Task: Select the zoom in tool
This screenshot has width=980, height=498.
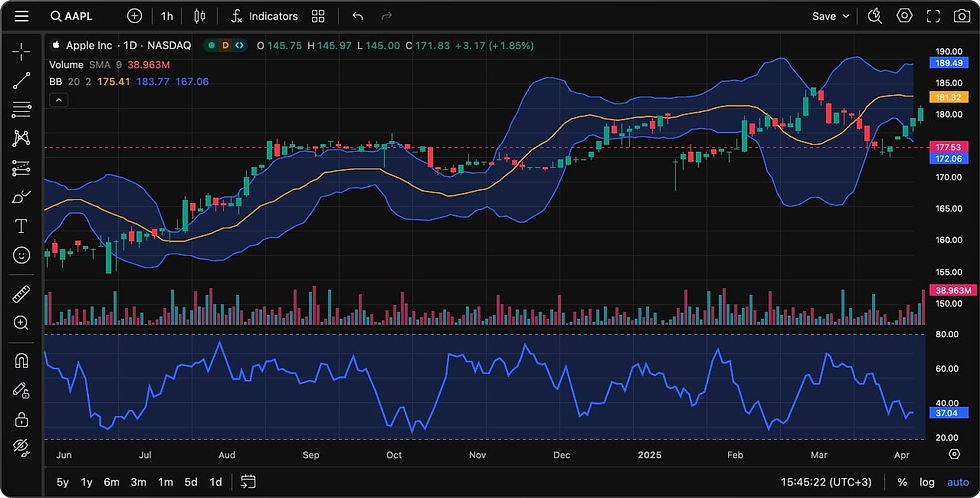Action: click(x=21, y=322)
